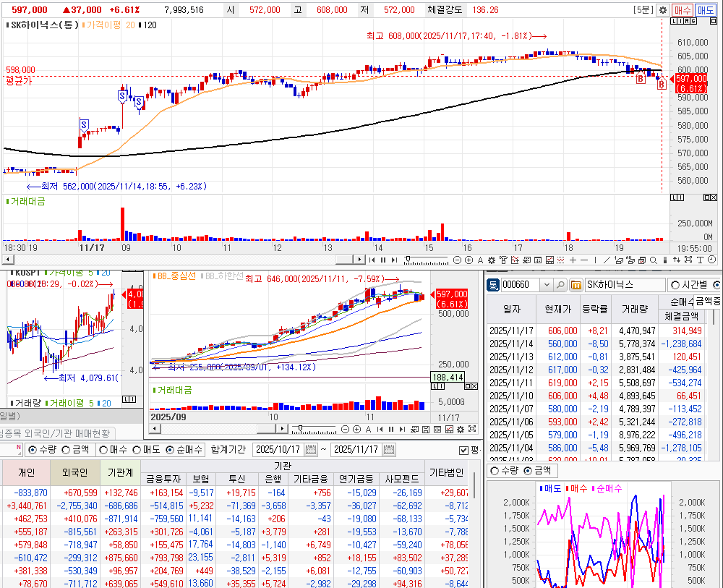Open 외국인/기관 매매현황 tab
The height and width of the screenshot is (588, 723).
pyautogui.click(x=56, y=433)
